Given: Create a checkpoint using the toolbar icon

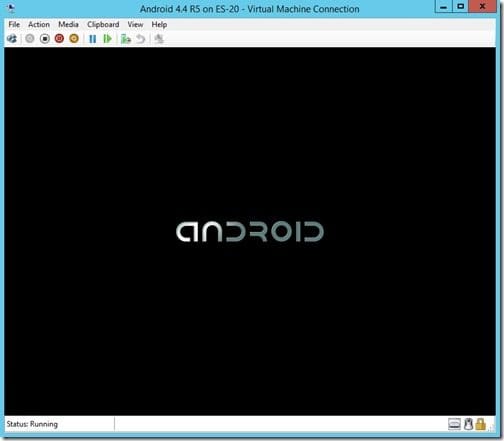Looking at the screenshot, I should pyautogui.click(x=126, y=39).
